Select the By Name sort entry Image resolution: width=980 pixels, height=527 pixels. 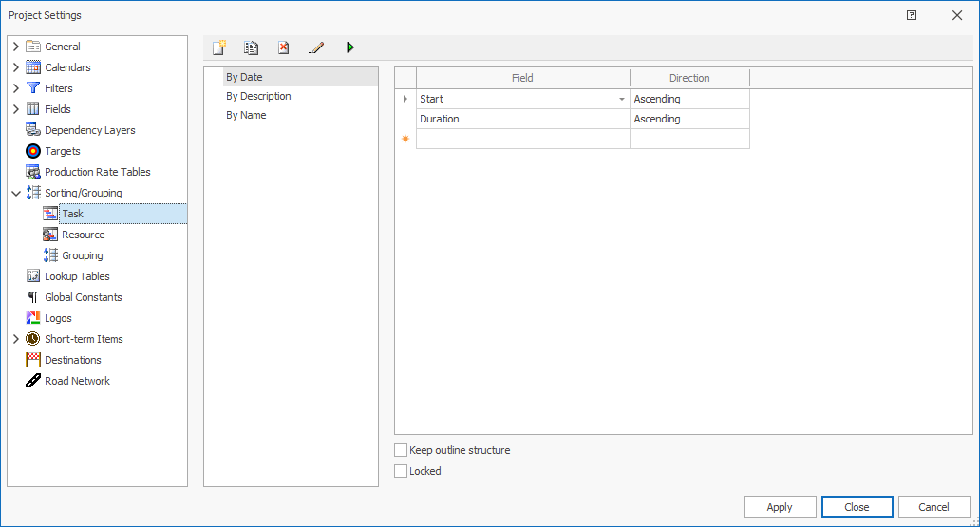[246, 115]
